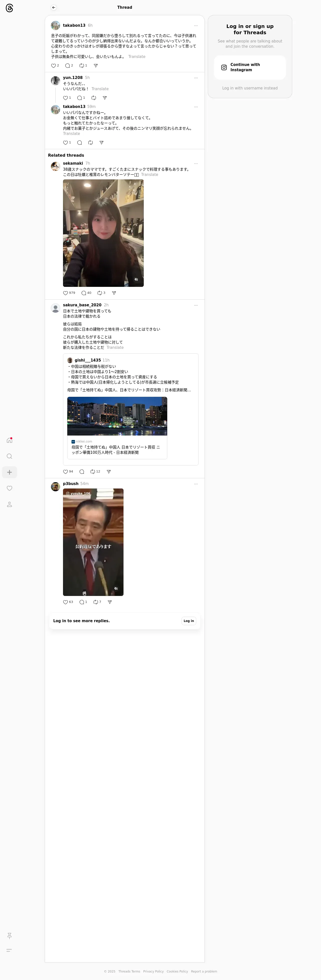The height and width of the screenshot is (980, 321).
Task: Open the nikkei.com article preview image
Action: click(x=117, y=416)
